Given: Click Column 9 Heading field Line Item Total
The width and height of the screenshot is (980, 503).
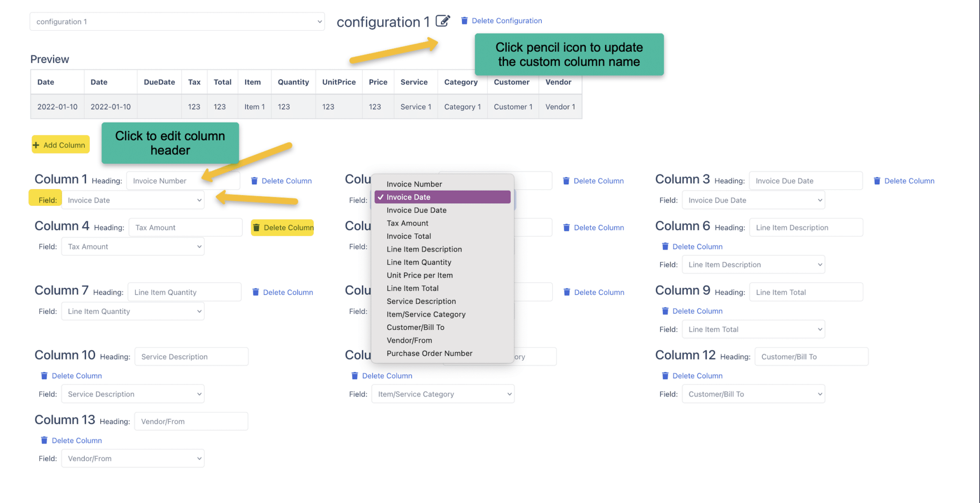Looking at the screenshot, I should 806,292.
